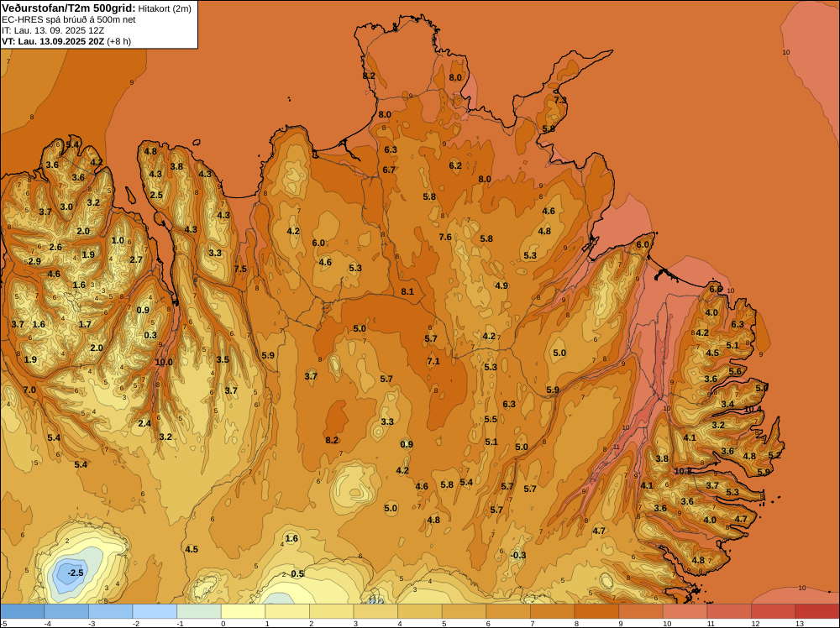
Task: Click the 'IT: Lau. 13. 09. 2025 12Z' line
Action: (x=53, y=30)
